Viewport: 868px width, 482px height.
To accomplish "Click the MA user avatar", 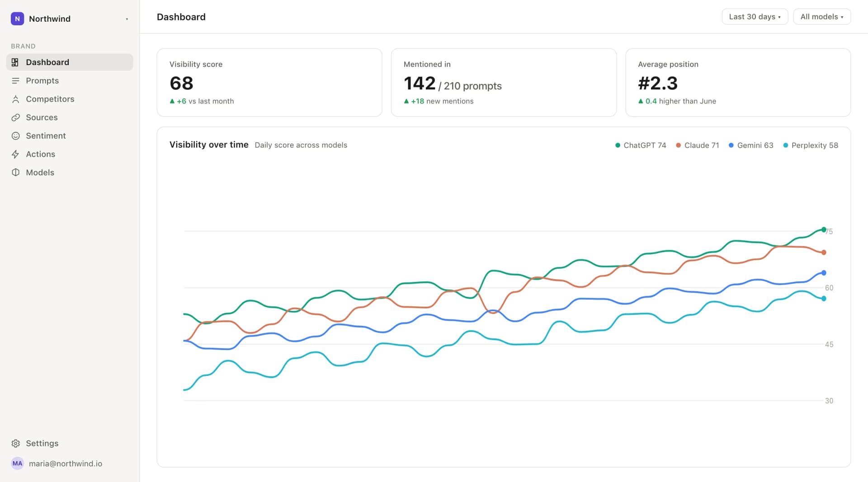I will click(17, 463).
